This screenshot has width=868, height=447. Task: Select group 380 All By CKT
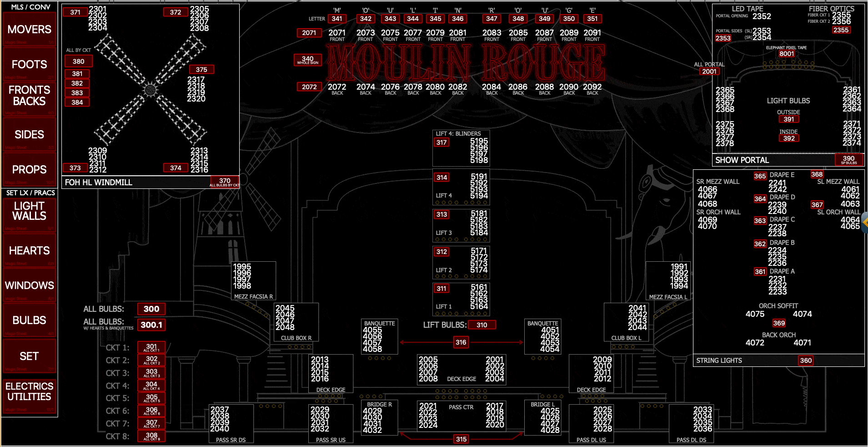click(x=78, y=61)
